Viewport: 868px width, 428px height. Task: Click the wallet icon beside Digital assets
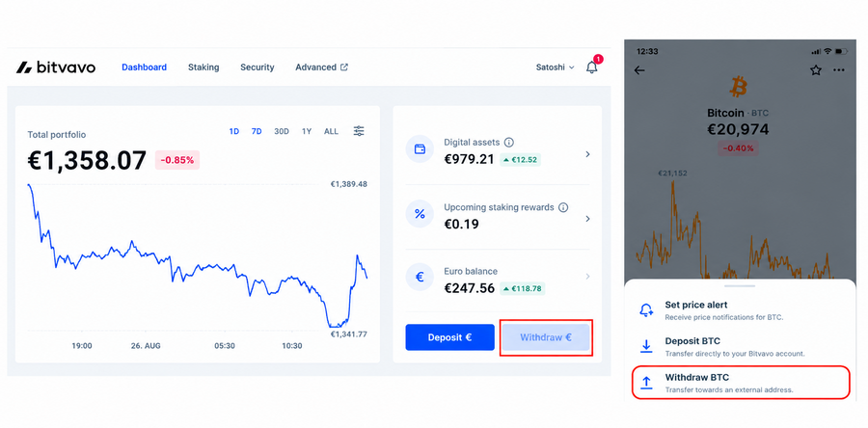coord(420,149)
